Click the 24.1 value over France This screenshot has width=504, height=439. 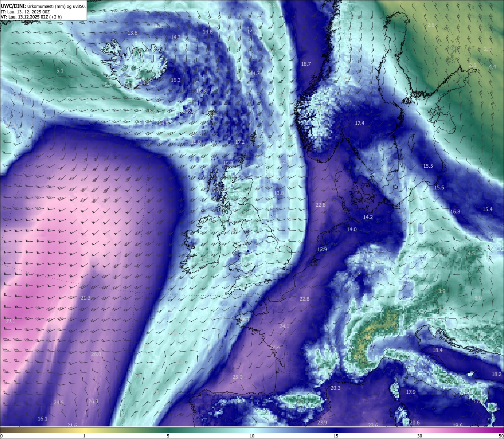(284, 326)
